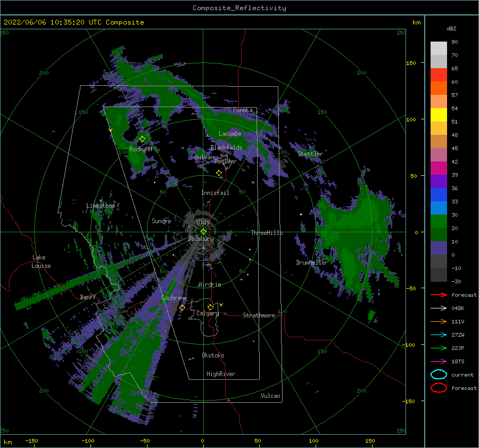
Task: Select the 20 dBZ green color swatch
Action: [439, 234]
